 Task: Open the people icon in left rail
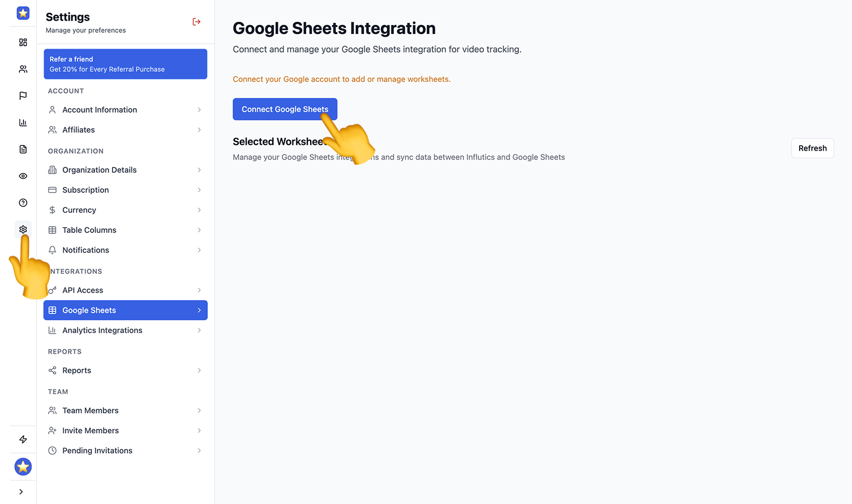23,69
